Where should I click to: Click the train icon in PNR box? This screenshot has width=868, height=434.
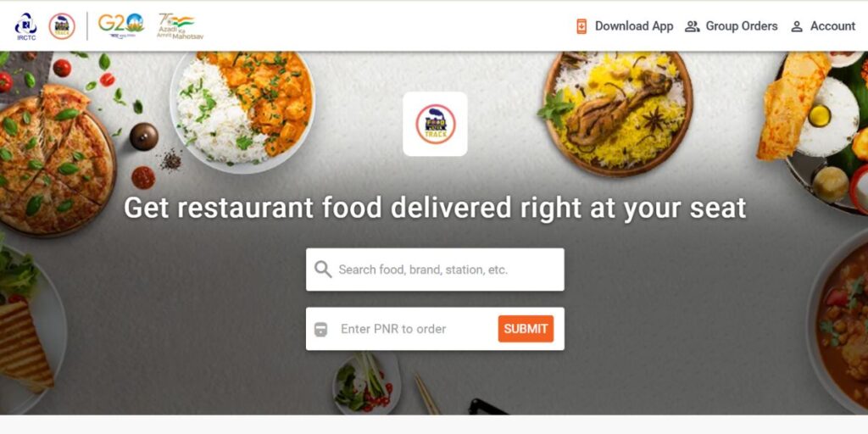(320, 330)
